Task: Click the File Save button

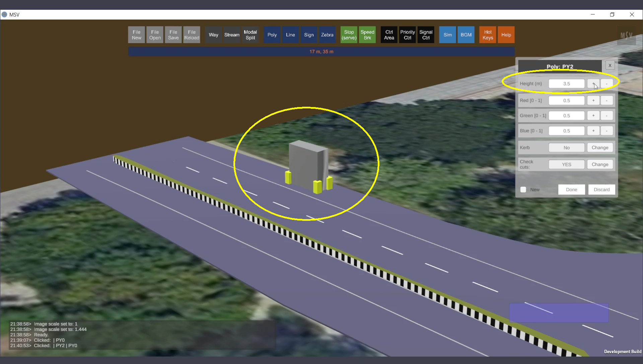Action: 173,35
